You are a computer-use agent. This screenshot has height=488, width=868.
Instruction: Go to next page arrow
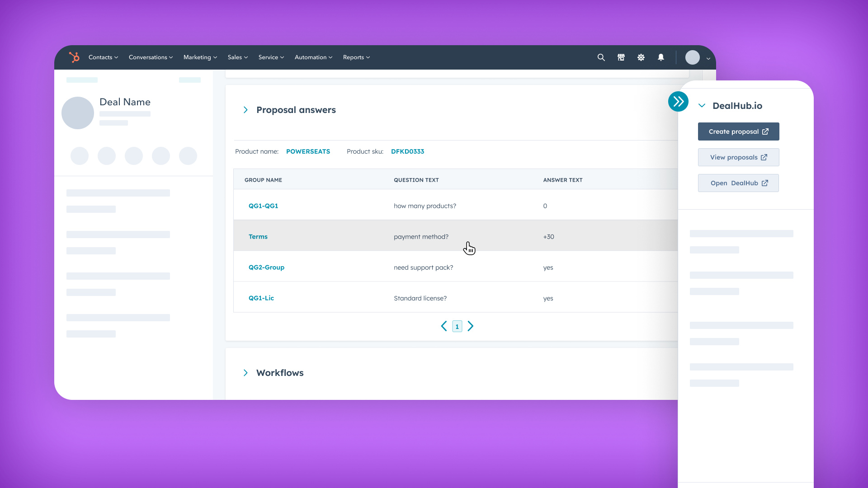(x=471, y=326)
